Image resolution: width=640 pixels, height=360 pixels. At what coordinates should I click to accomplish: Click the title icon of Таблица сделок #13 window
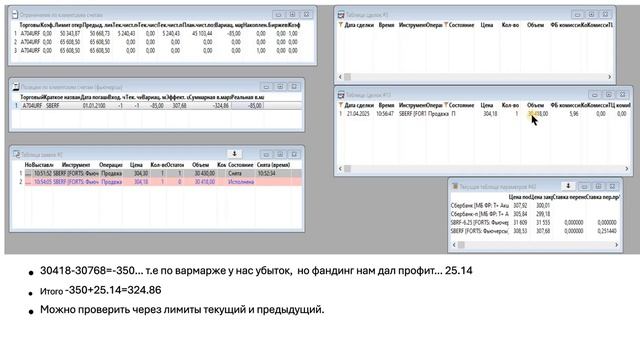[341, 95]
